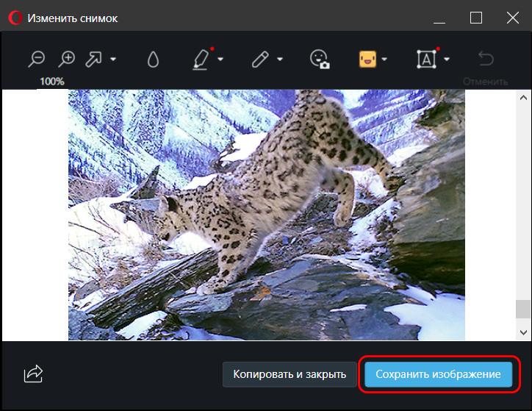The image size is (532, 411).
Task: Open the arrow tool options dropdown
Action: pyautogui.click(x=113, y=59)
